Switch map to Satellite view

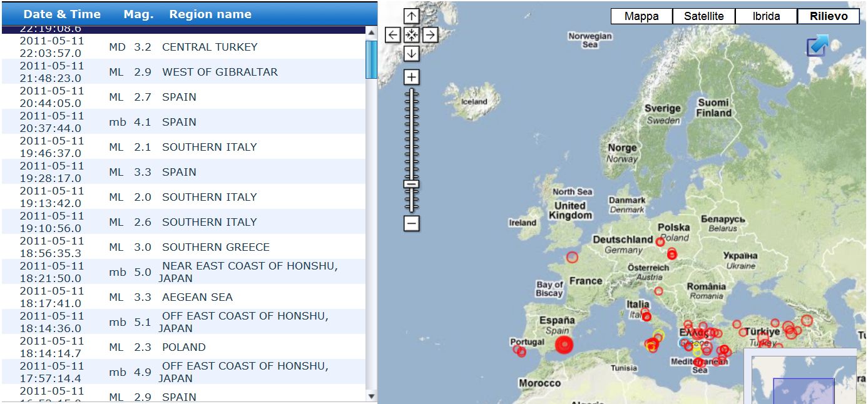point(704,16)
